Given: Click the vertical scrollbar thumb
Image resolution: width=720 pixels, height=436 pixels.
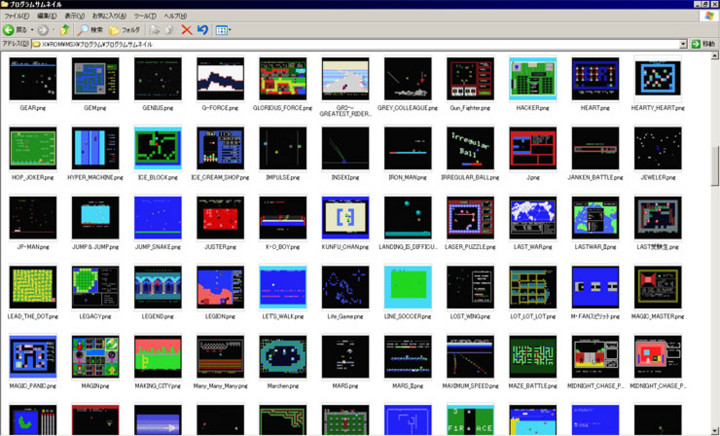Looking at the screenshot, I should pyautogui.click(x=714, y=166).
